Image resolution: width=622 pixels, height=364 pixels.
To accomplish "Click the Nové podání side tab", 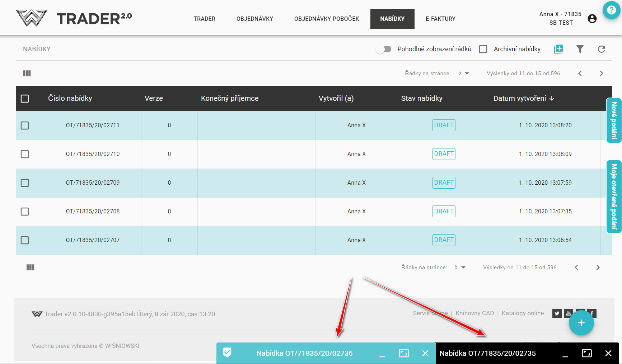I will click(614, 120).
